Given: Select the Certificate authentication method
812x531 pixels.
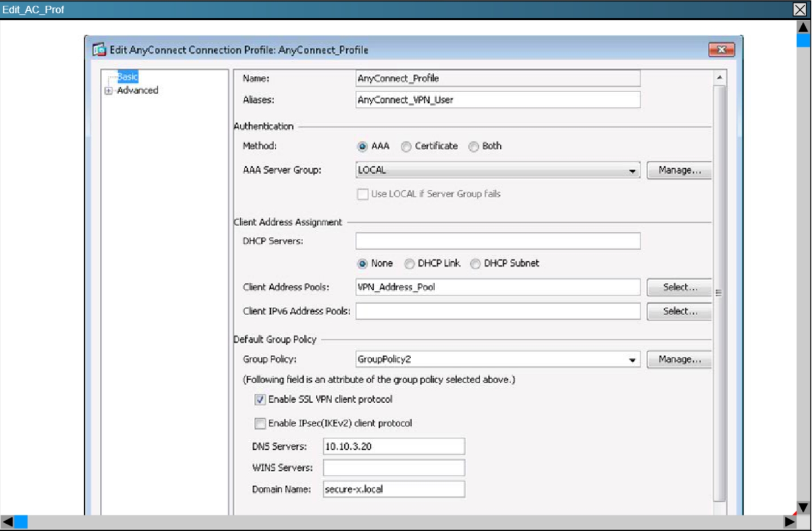Looking at the screenshot, I should click(x=406, y=147).
